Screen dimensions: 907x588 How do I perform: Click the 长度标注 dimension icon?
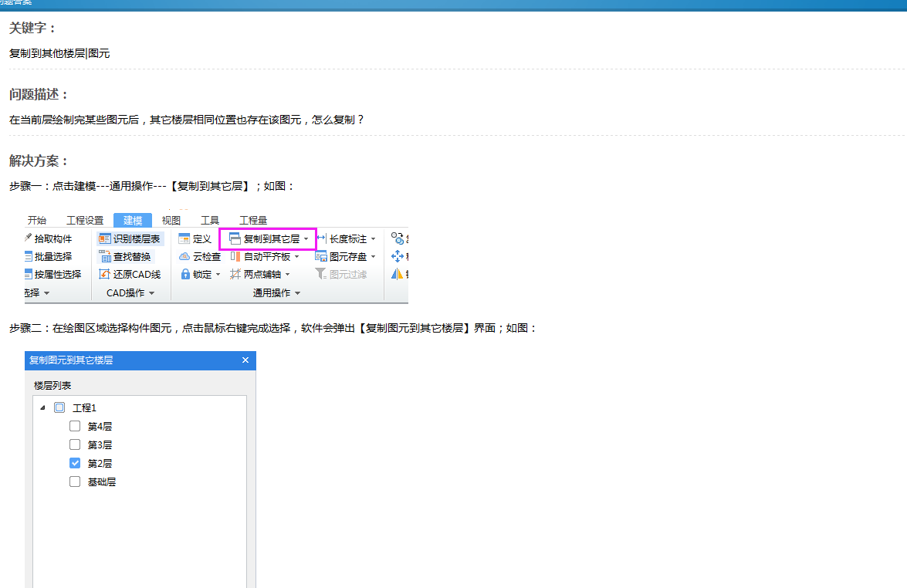pos(322,238)
